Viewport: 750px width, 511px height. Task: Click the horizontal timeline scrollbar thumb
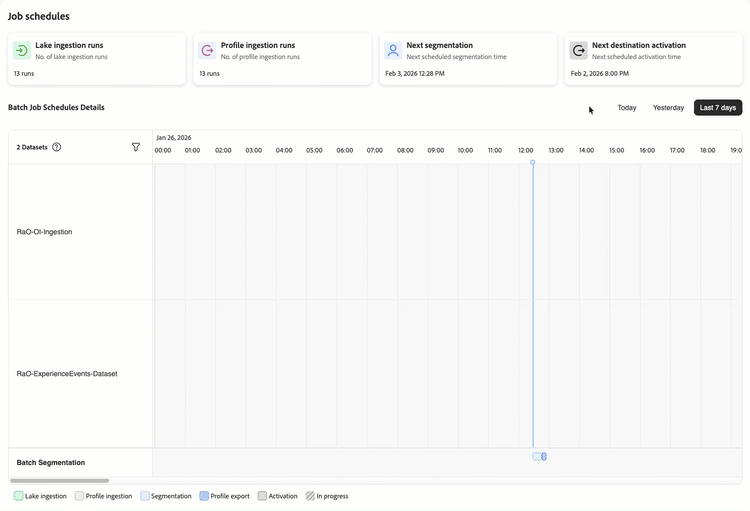59,480
